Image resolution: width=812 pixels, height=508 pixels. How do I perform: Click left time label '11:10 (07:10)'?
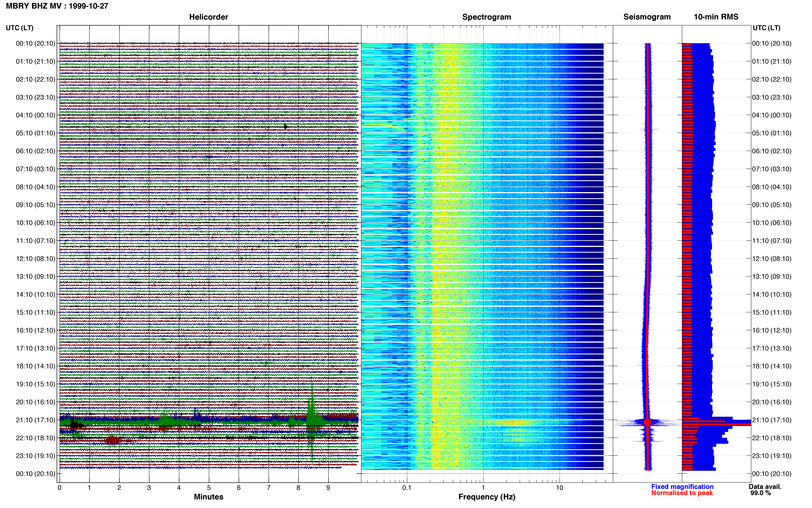coord(36,240)
